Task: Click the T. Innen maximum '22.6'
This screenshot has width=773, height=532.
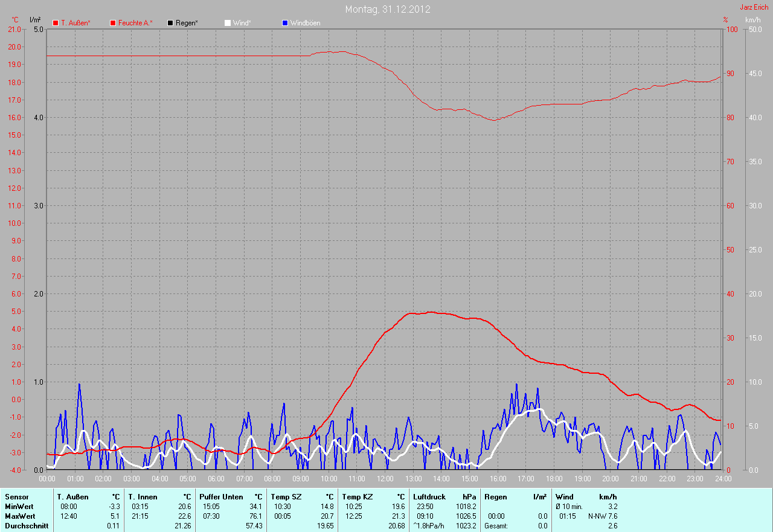Action: coord(184,516)
